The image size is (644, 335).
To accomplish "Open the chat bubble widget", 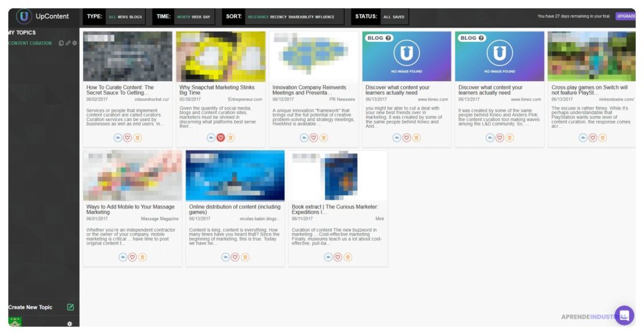I will [625, 315].
